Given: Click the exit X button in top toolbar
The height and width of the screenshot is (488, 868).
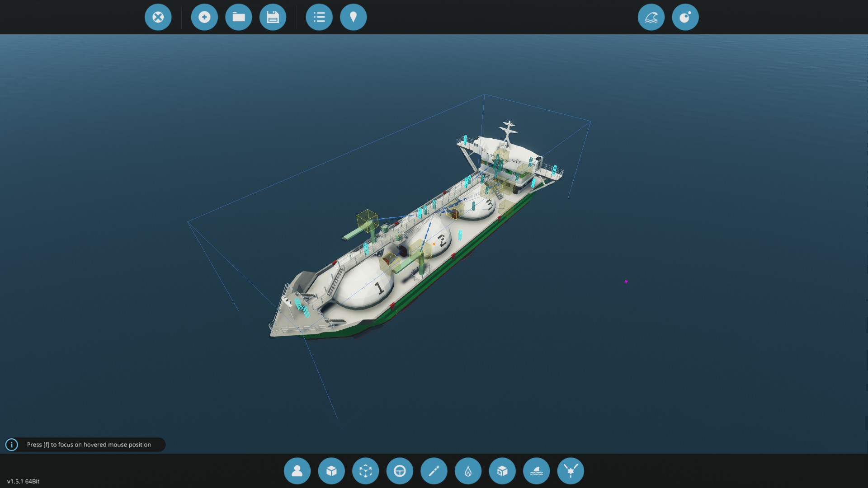Looking at the screenshot, I should (x=158, y=17).
